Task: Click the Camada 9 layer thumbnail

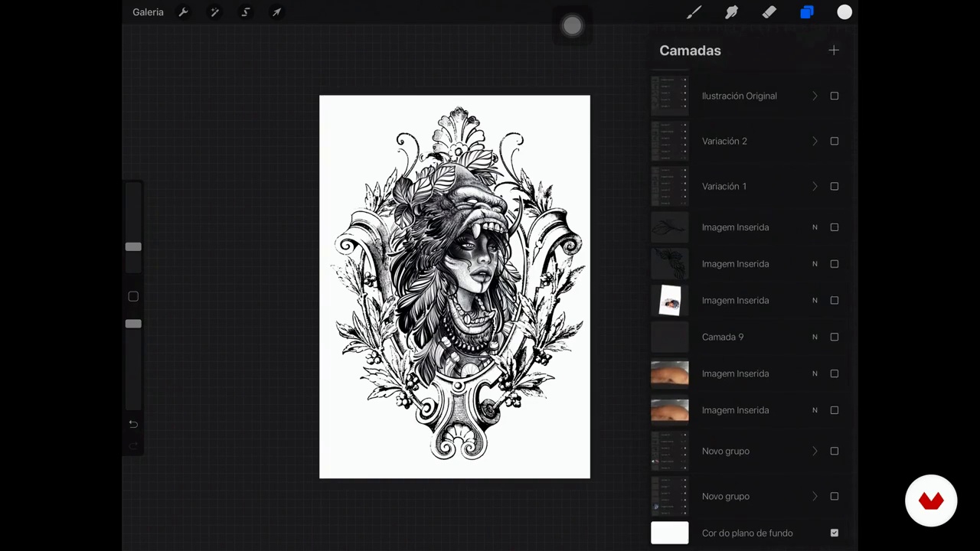Action: click(670, 337)
